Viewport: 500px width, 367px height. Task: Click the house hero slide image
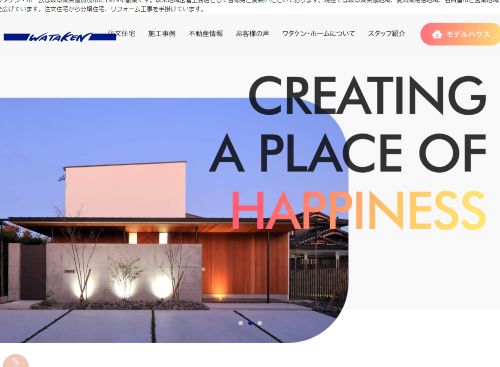(174, 220)
